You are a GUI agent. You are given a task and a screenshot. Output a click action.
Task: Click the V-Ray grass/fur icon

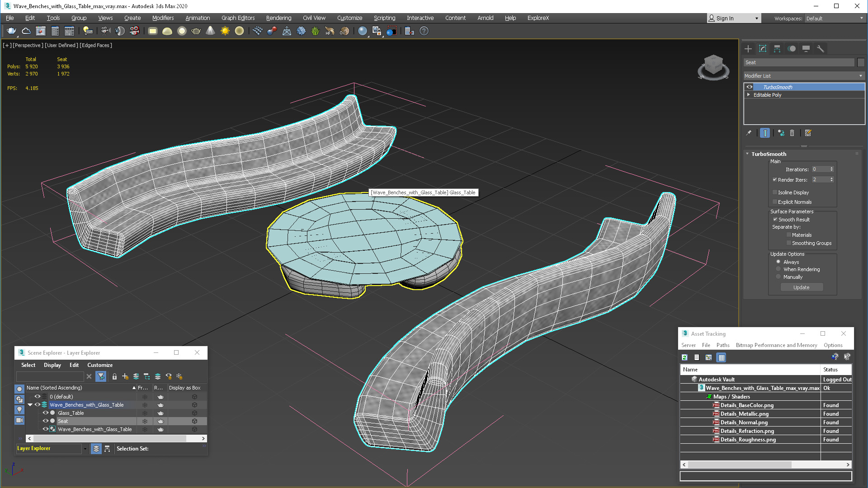(x=315, y=31)
